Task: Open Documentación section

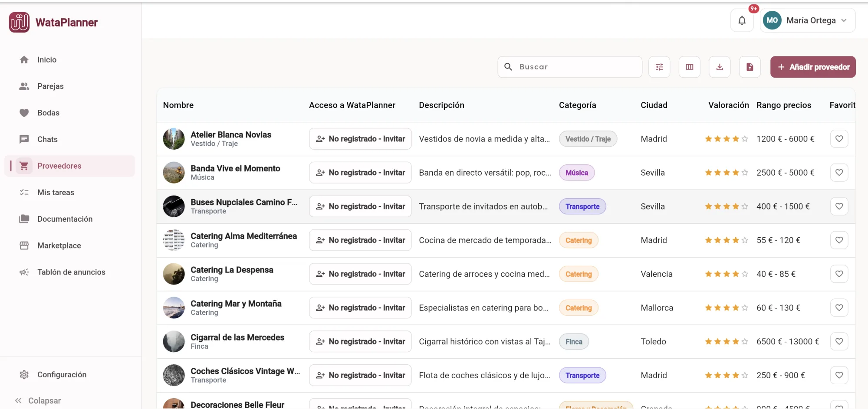Action: [69, 219]
